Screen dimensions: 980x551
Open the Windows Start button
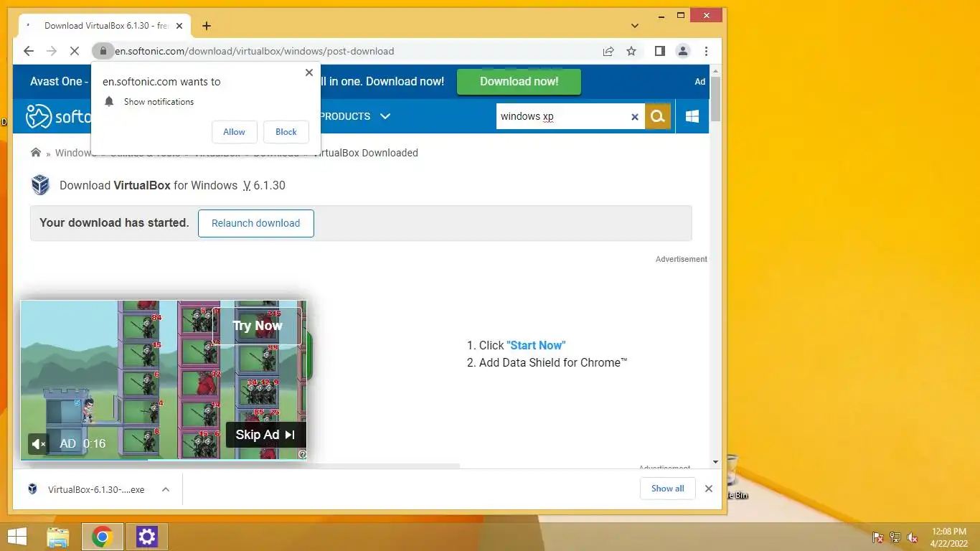click(x=17, y=536)
